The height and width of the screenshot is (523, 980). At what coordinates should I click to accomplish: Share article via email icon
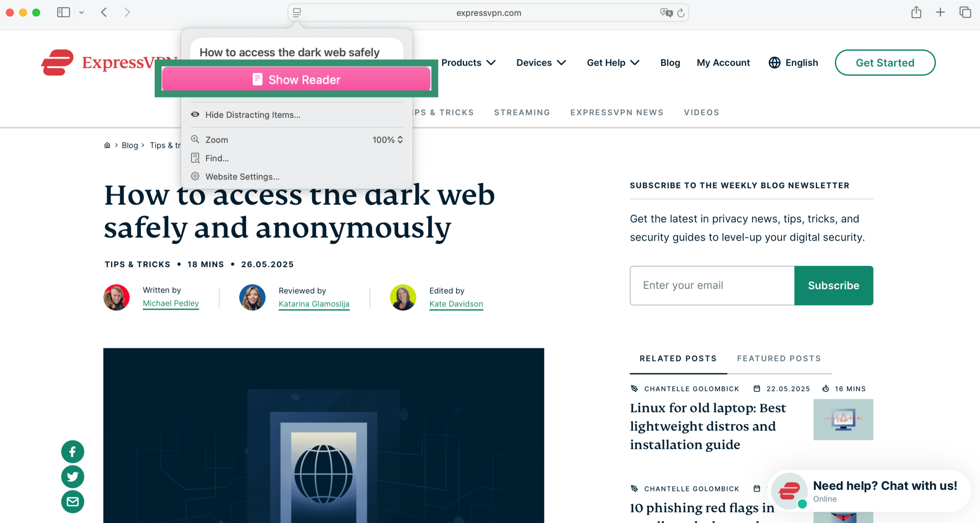73,502
